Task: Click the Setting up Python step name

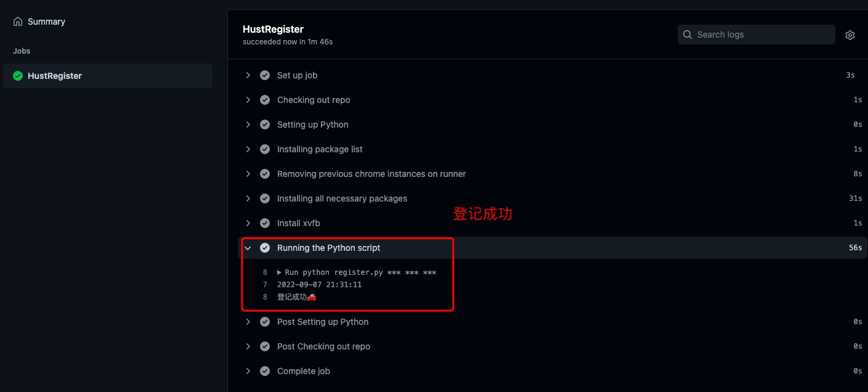Action: click(x=312, y=124)
